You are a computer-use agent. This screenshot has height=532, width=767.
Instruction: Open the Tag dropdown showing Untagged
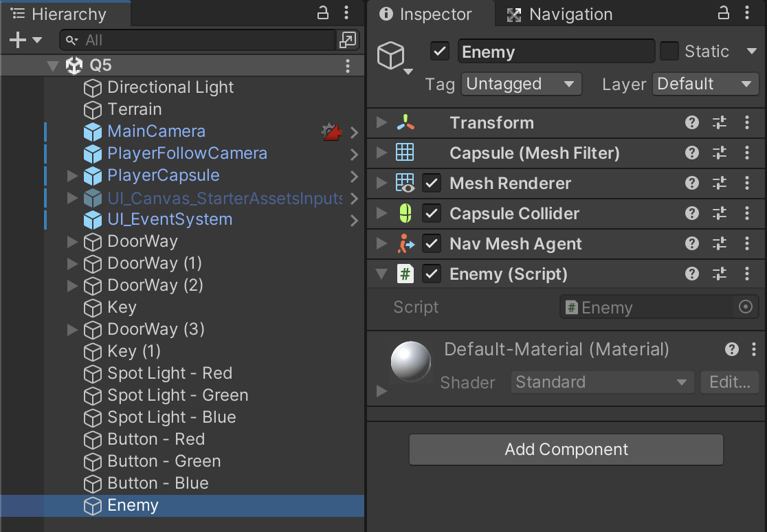point(521,85)
